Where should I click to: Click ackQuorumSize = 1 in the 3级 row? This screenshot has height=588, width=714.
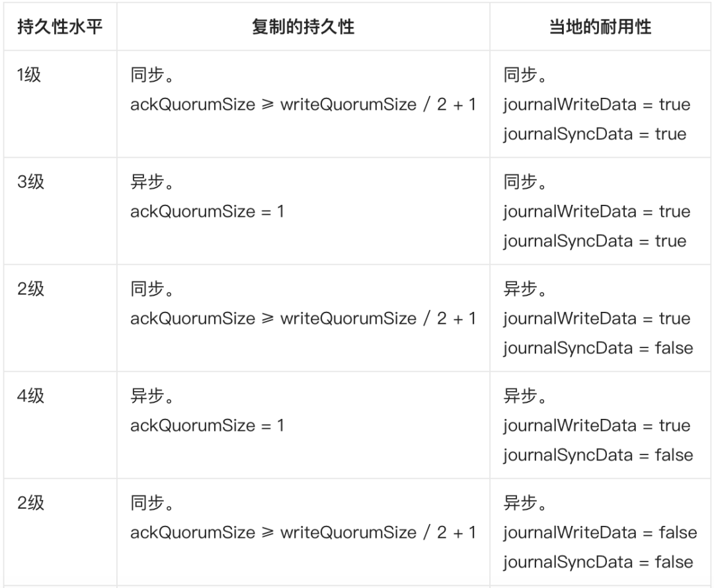207,211
